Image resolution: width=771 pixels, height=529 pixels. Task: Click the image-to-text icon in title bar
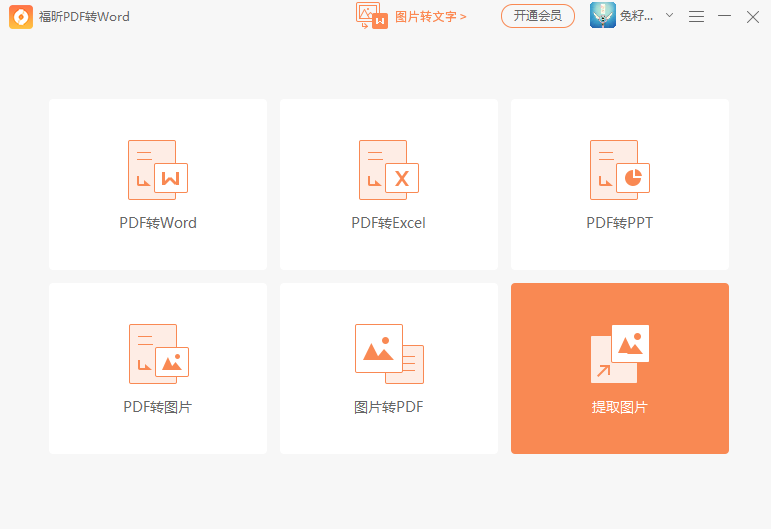point(371,15)
